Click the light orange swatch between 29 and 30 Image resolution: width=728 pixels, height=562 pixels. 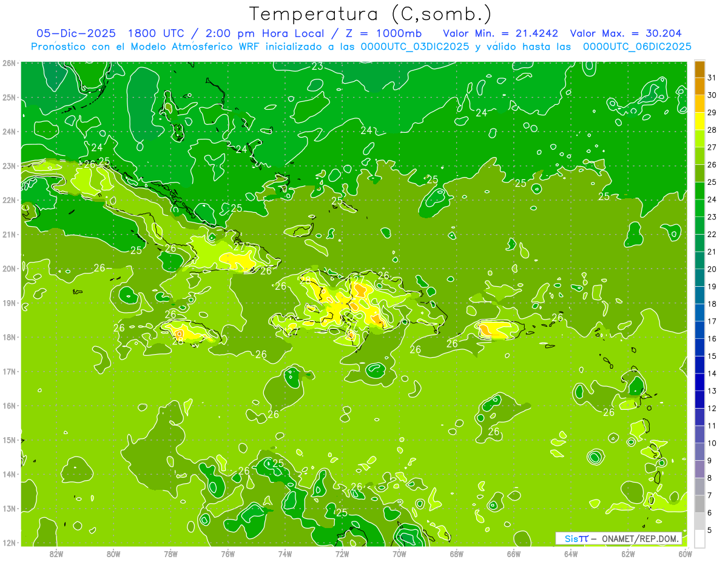pos(699,104)
